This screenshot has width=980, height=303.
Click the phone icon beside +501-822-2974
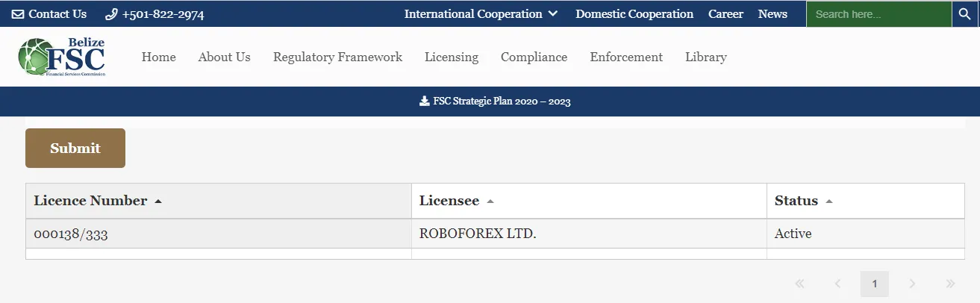(112, 14)
